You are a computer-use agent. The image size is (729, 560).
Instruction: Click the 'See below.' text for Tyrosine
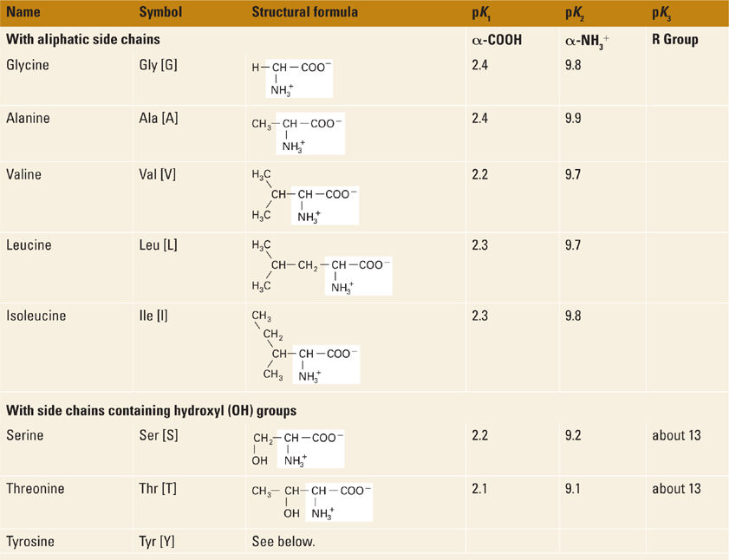283,542
